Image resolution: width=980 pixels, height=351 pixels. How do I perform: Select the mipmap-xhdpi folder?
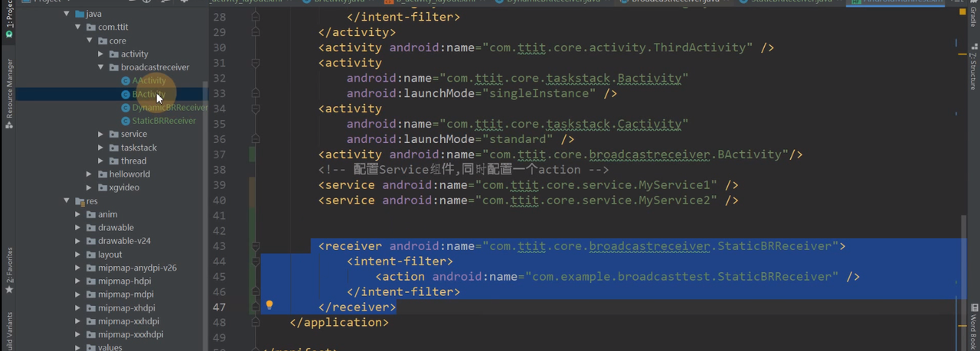[126, 308]
